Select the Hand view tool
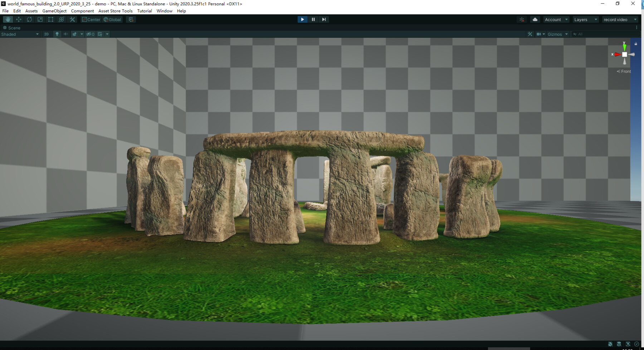 [8, 19]
